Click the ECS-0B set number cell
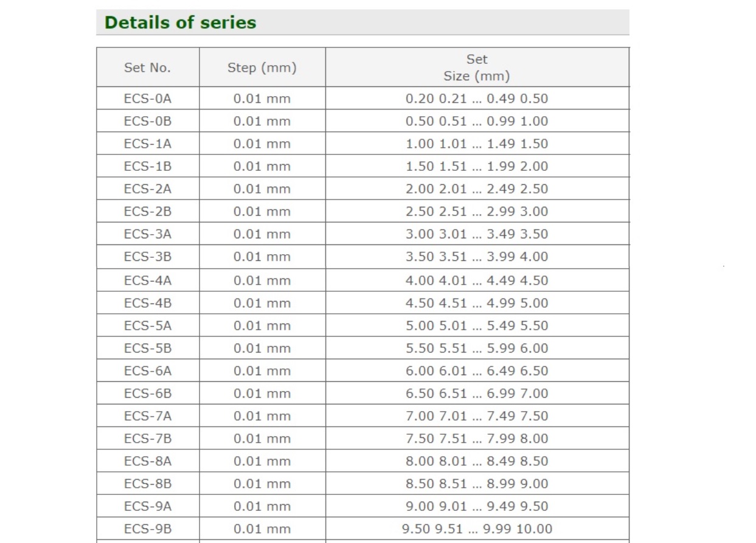 (x=148, y=121)
